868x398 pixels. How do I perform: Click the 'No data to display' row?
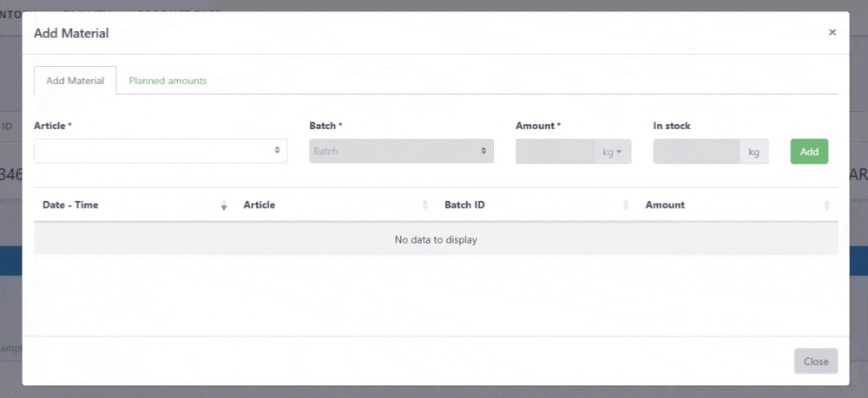[x=436, y=239]
